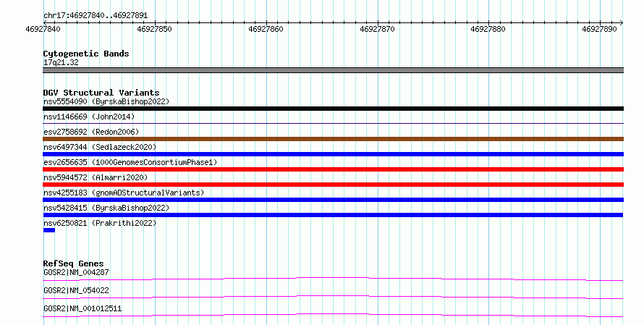Open the GOSR2|NM_004287 transcript label
The height and width of the screenshot is (325, 644).
click(76, 272)
